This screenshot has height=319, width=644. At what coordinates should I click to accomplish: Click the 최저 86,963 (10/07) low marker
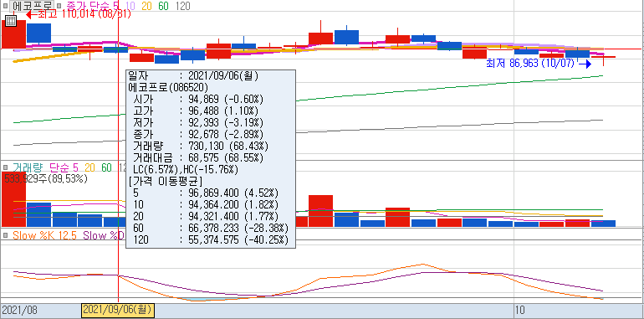pyautogui.click(x=539, y=64)
